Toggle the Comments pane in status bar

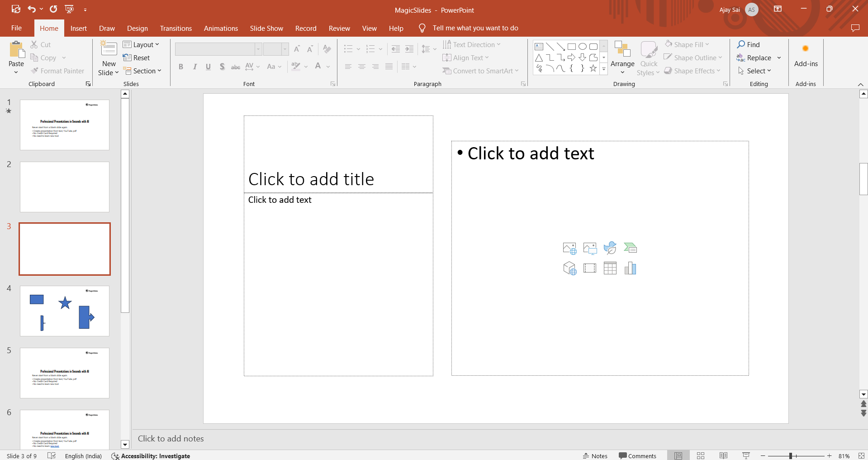tap(637, 455)
